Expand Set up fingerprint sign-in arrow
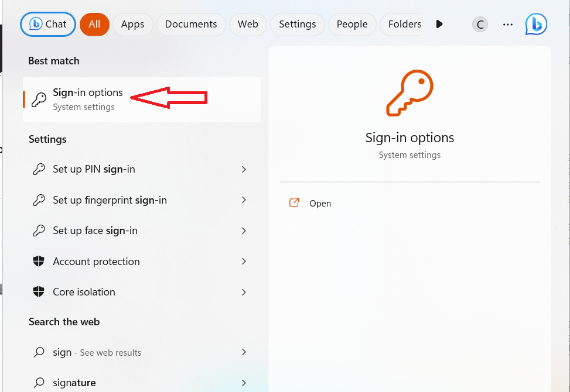 point(244,200)
